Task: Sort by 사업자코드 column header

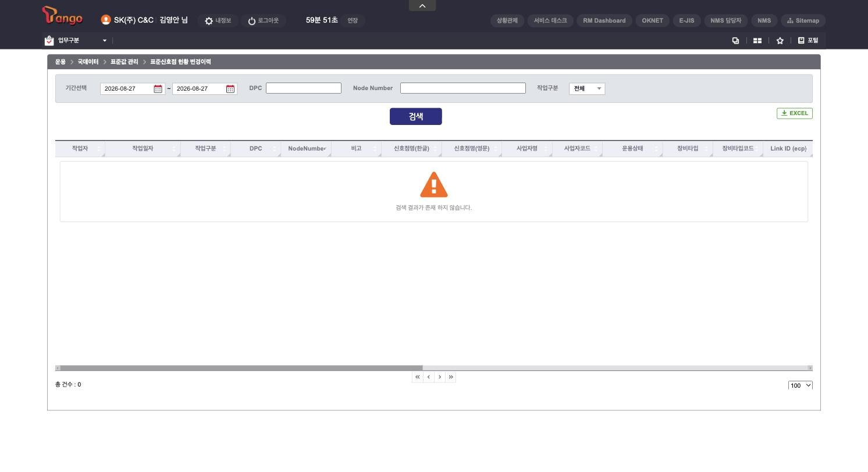Action: (x=577, y=149)
